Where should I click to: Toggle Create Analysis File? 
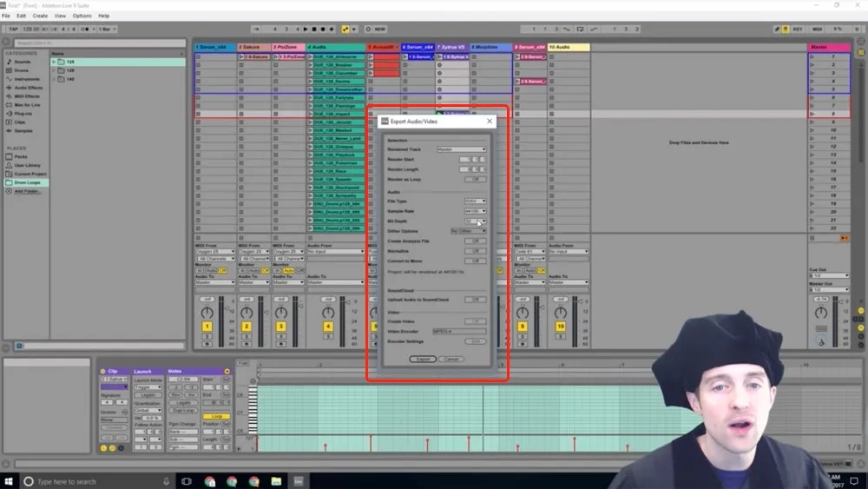point(475,241)
